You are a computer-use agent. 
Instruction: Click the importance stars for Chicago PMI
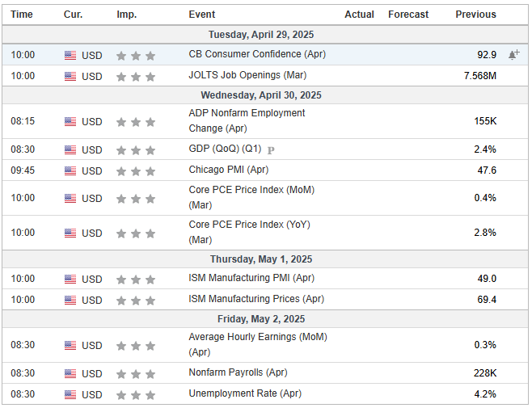click(x=136, y=171)
